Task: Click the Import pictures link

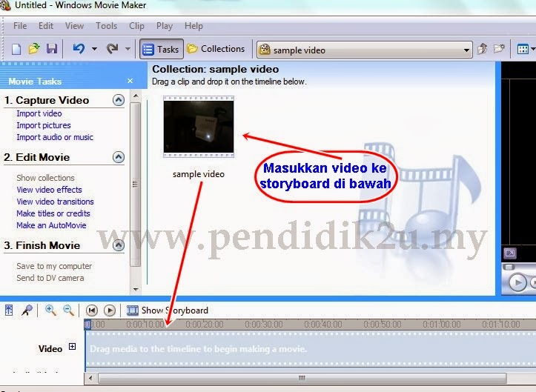Action: point(44,125)
